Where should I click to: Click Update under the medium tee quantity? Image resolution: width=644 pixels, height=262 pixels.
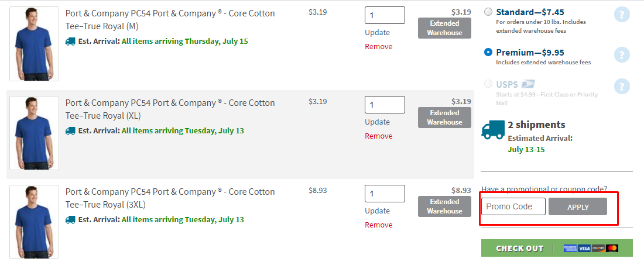pos(377,33)
